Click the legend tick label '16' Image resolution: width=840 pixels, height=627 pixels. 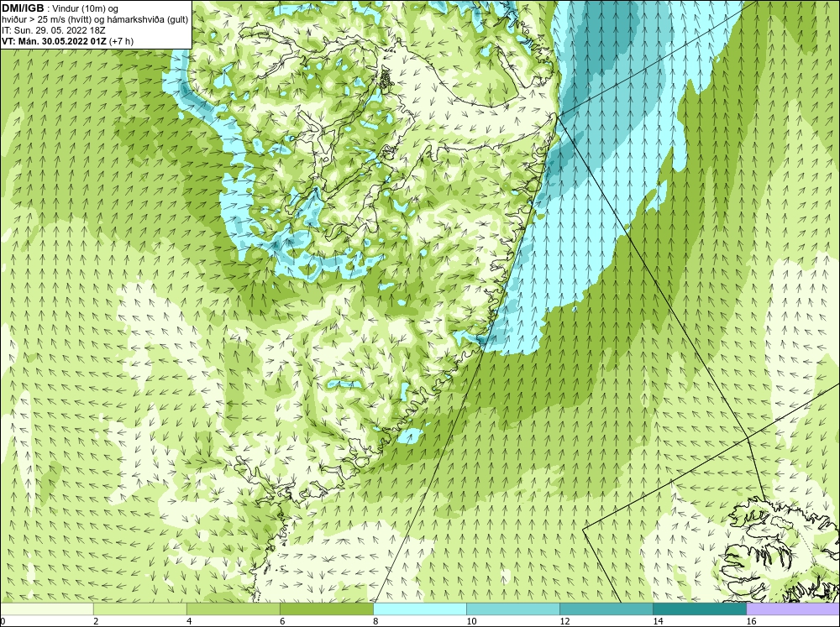coord(751,621)
